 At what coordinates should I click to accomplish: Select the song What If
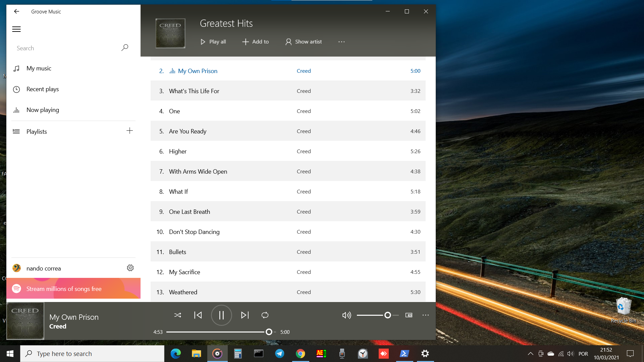click(x=288, y=191)
